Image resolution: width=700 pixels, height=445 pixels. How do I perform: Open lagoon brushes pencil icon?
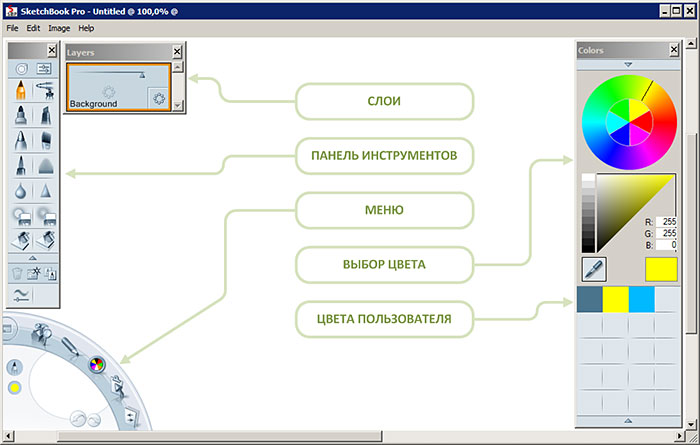tap(70, 346)
